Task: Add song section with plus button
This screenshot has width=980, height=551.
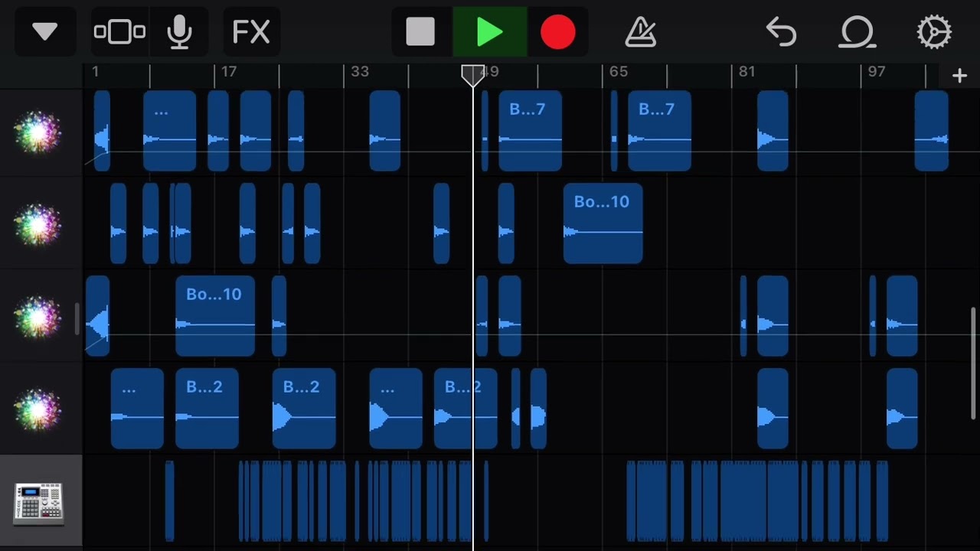Action: point(959,75)
